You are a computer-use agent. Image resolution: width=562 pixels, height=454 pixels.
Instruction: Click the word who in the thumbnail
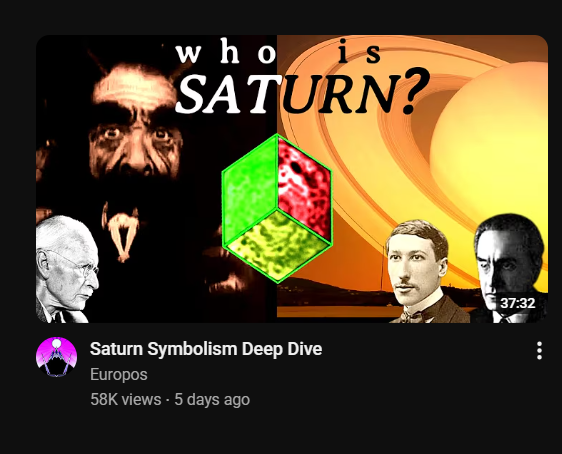227,53
